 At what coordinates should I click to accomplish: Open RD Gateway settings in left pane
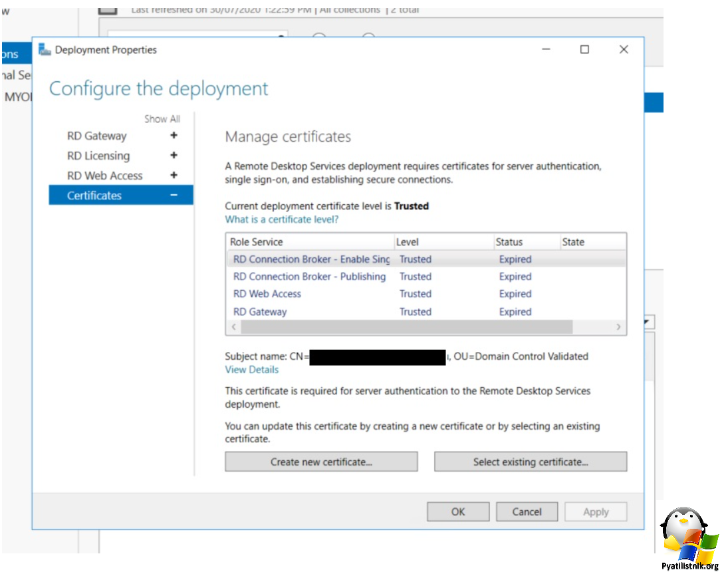click(96, 136)
